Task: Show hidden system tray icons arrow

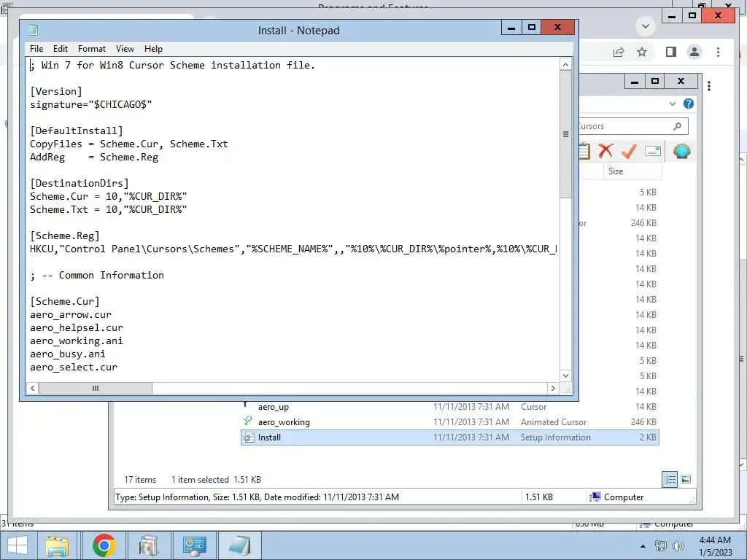Action: click(643, 546)
